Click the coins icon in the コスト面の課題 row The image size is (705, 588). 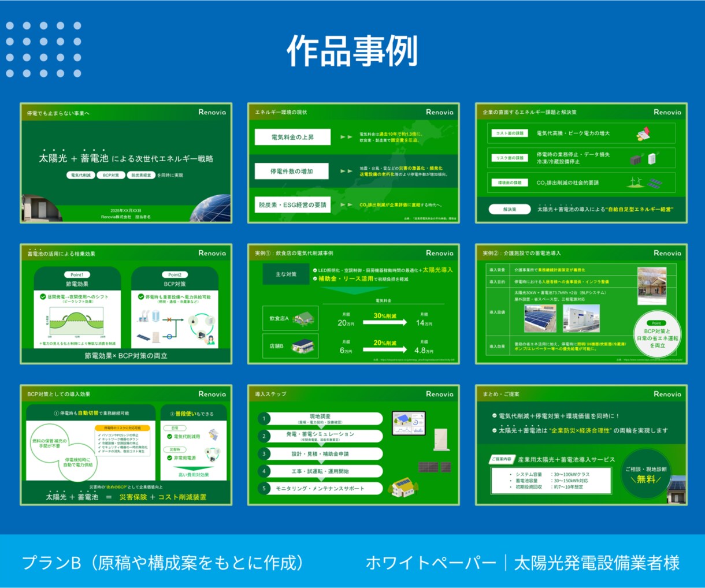pyautogui.click(x=643, y=134)
